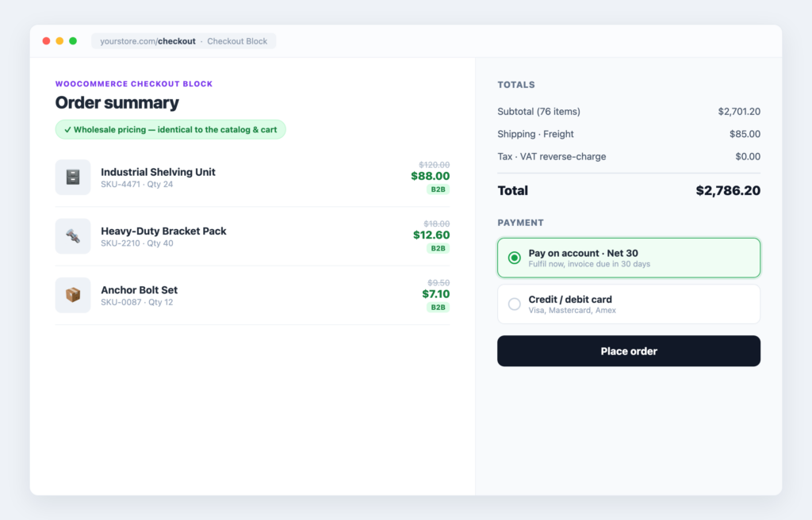Viewport: 812px width, 520px height.
Task: Click the Checkout Block tab label
Action: [x=237, y=41]
